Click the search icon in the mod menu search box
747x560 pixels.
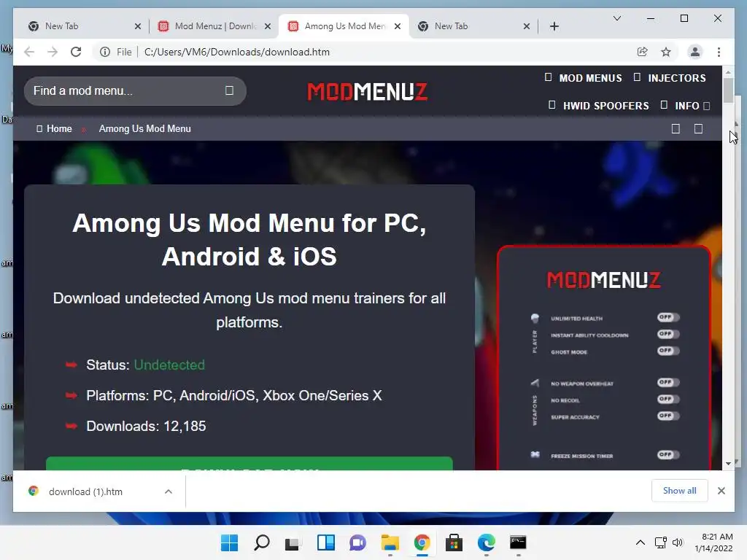(229, 90)
